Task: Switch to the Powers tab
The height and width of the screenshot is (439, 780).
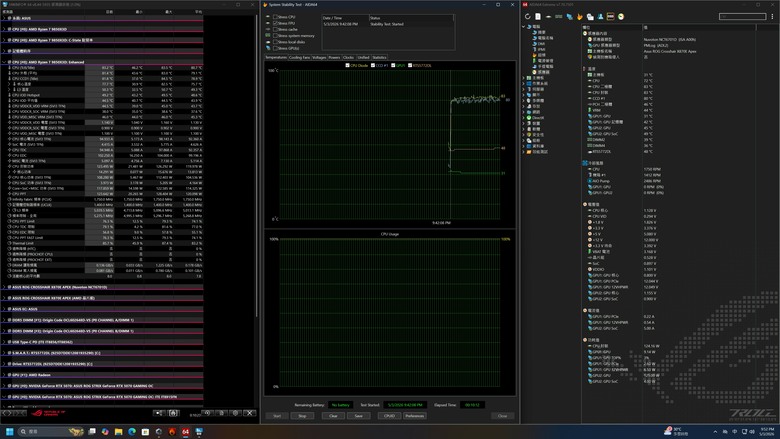Action: click(x=334, y=57)
